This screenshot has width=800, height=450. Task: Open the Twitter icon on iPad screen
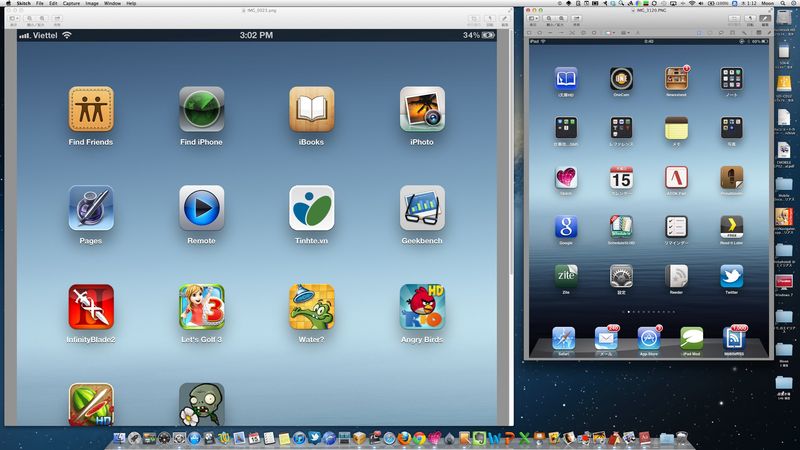[731, 276]
